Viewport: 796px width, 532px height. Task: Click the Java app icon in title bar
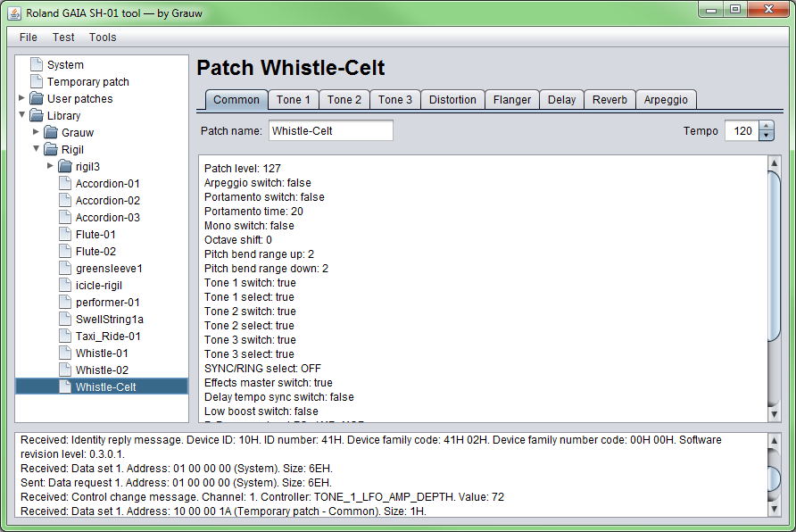tap(14, 13)
